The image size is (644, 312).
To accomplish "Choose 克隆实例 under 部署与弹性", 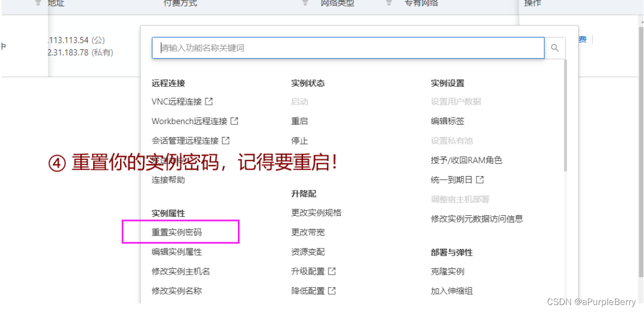I will pos(447,271).
